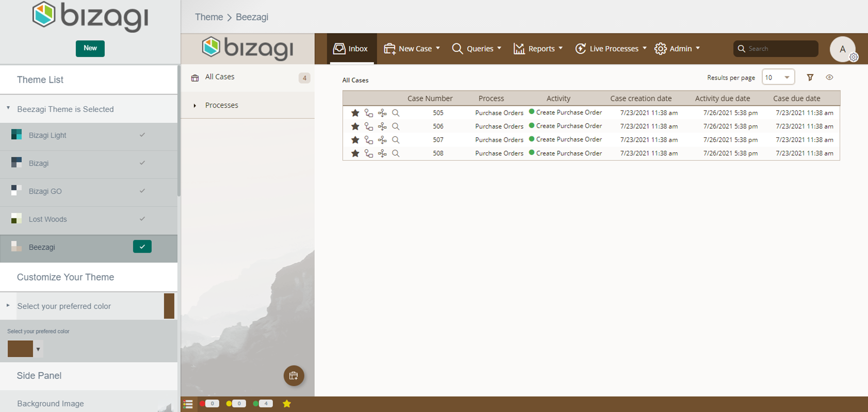
Task: Open process diagram icon for case 507
Action: (x=382, y=139)
